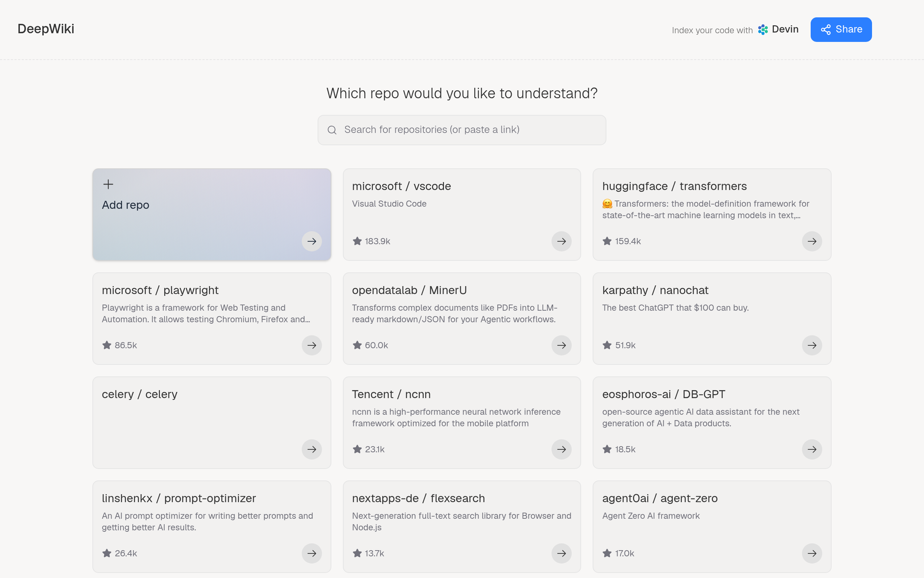Screen dimensions: 924x578
Task: Click the Devin logo icon
Action: [x=763, y=30]
